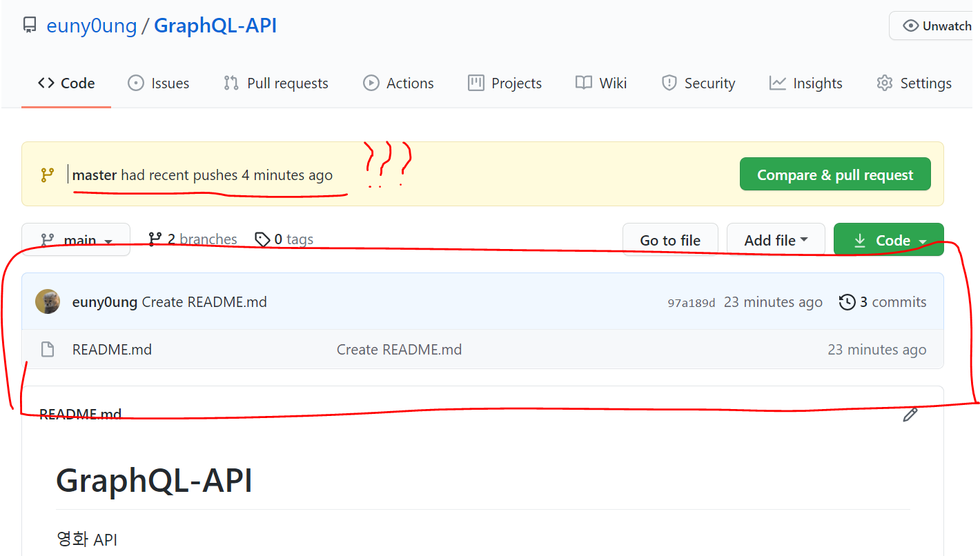Open the 0 tags link
Image resolution: width=980 pixels, height=556 pixels.
pyautogui.click(x=284, y=239)
